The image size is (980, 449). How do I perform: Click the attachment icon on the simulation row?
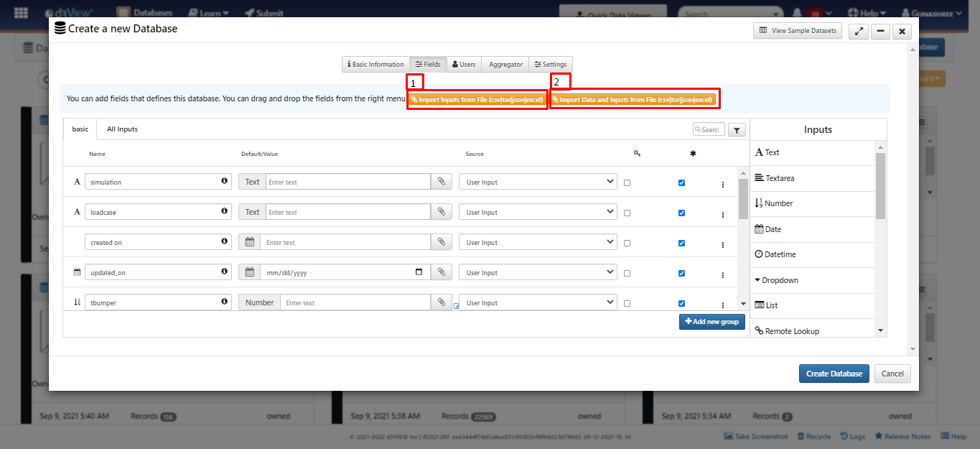[x=441, y=181]
